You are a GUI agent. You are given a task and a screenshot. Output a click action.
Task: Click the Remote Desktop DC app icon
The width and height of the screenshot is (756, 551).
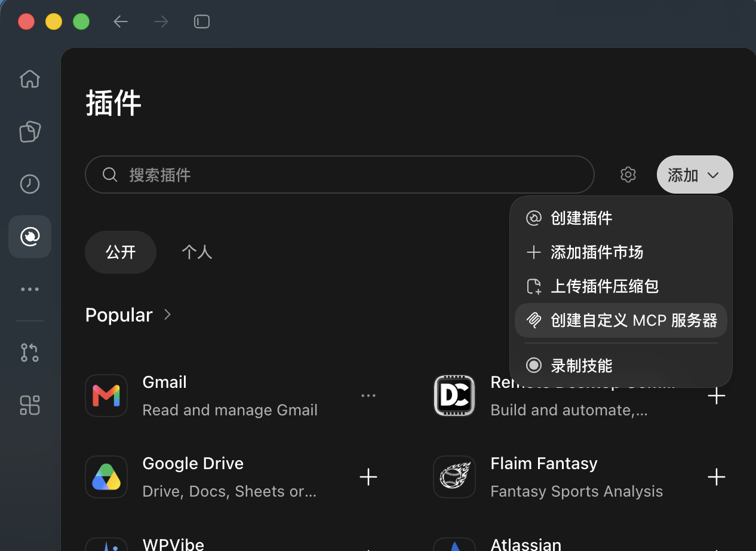(454, 396)
